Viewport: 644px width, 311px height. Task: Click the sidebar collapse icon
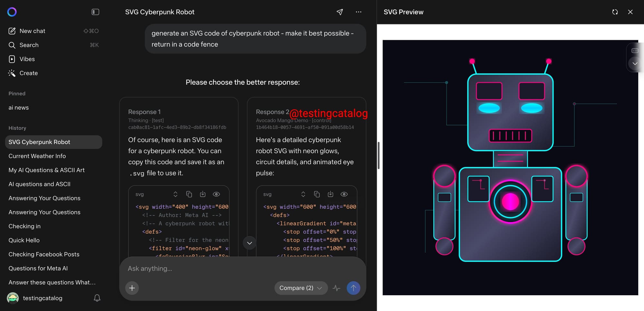click(95, 12)
